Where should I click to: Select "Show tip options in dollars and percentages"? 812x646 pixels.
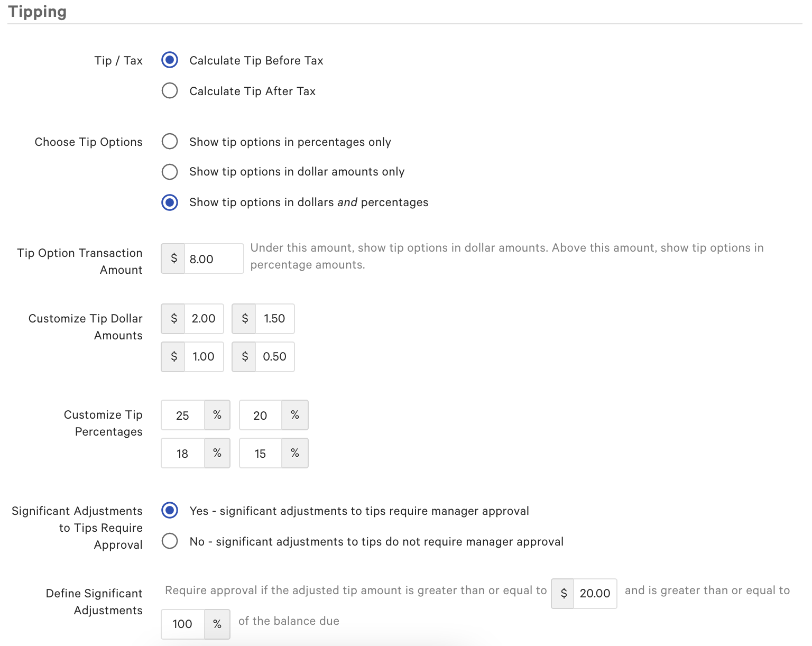(x=169, y=202)
